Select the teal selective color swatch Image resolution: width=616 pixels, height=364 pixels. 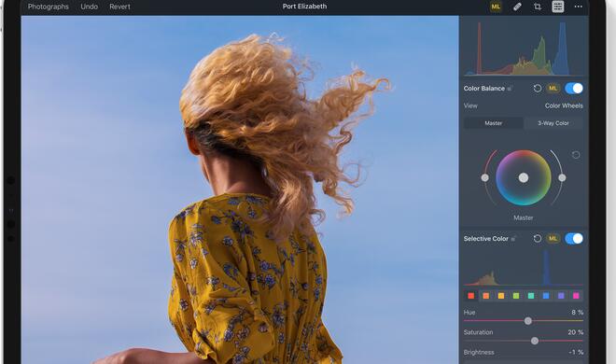point(531,296)
